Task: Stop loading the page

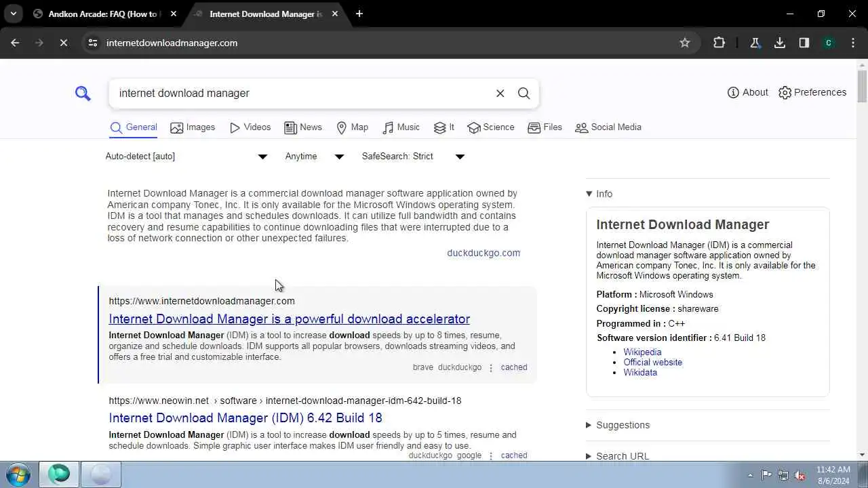Action: pyautogui.click(x=62, y=43)
